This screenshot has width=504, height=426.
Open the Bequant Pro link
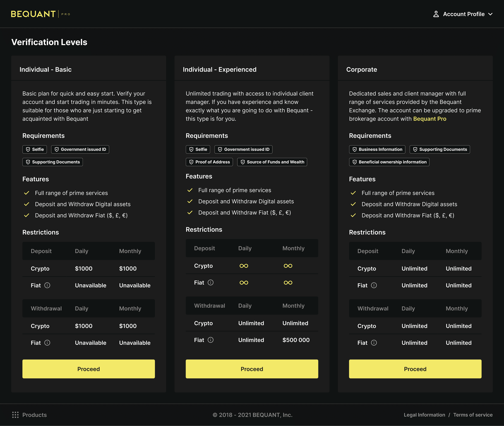click(x=429, y=119)
